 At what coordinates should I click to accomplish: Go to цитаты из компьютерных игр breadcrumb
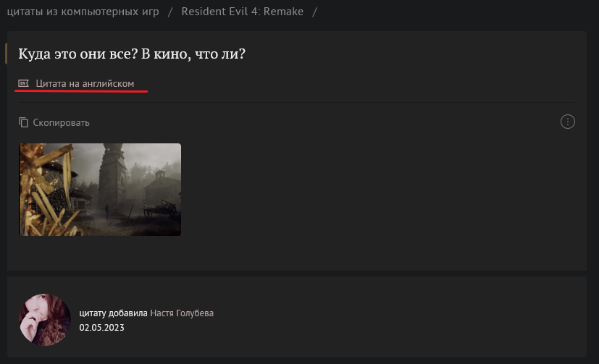point(83,12)
